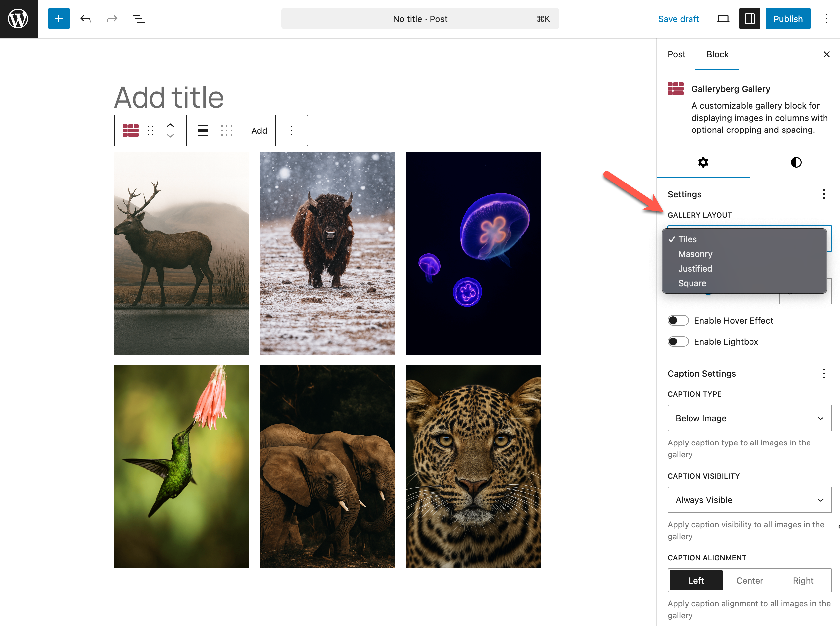840x626 pixels.
Task: Choose Masonry from Gallery Layout dropdown
Action: point(695,254)
